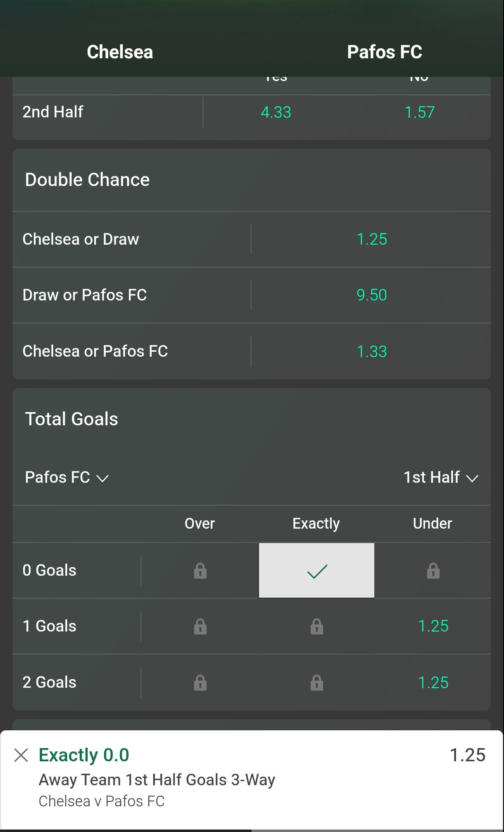This screenshot has width=504, height=832.
Task: Click the locked Exactly 2 Goals cell
Action: pyautogui.click(x=316, y=683)
